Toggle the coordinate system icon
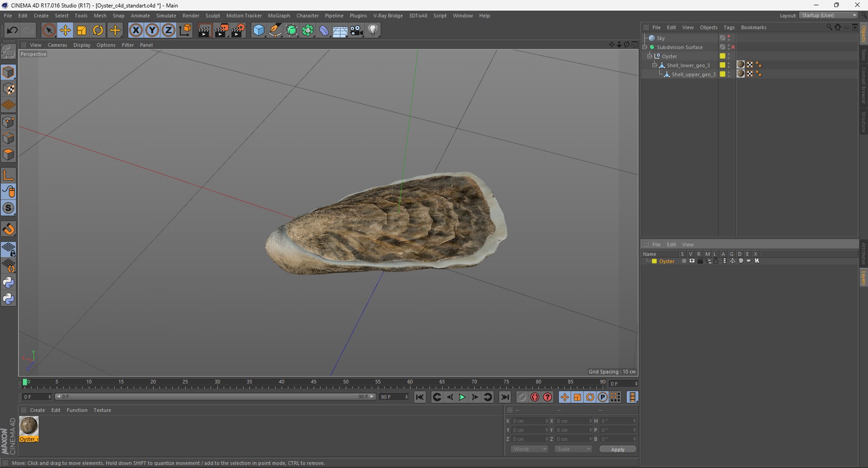Screen dimensions: 868x468 185,30
